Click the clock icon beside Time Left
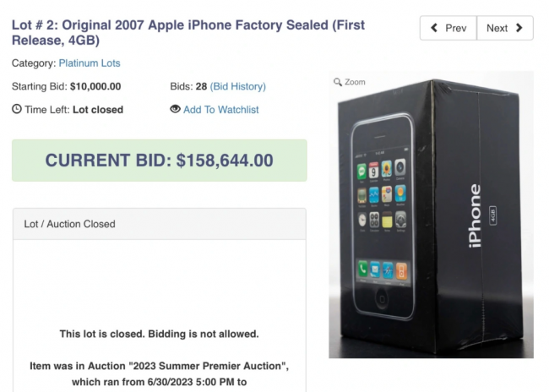Screen dimensions: 549x392 coord(16,109)
